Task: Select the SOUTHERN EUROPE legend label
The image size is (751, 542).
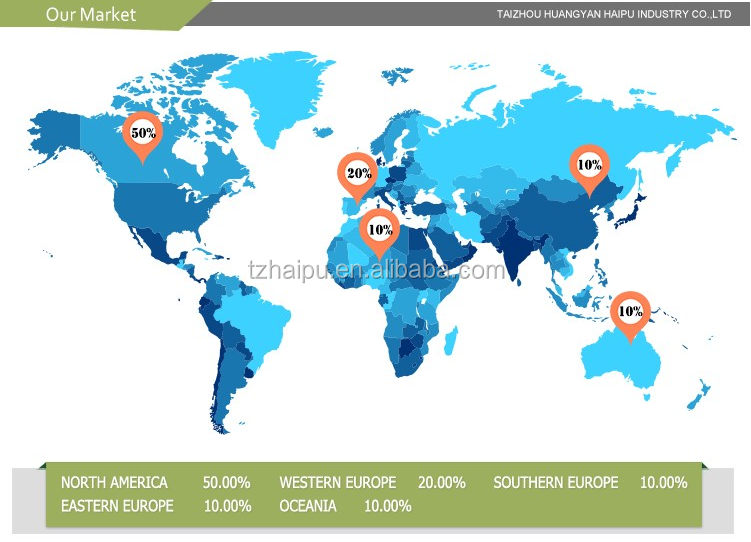Action: tap(555, 482)
